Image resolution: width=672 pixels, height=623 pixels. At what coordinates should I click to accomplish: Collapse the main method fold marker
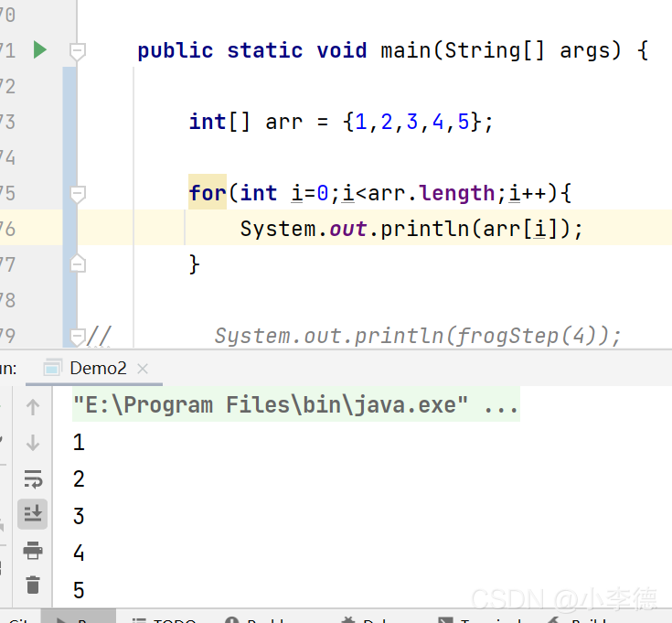[x=78, y=51]
